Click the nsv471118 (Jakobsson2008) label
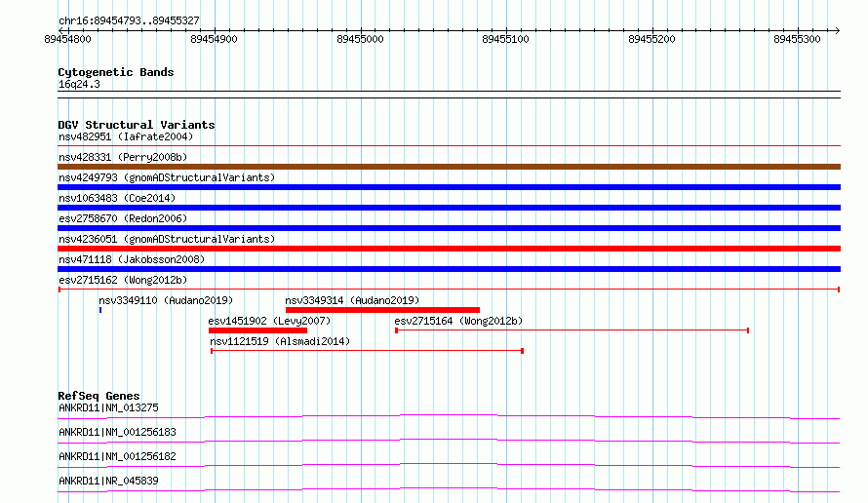The width and height of the screenshot is (868, 503). point(132,259)
